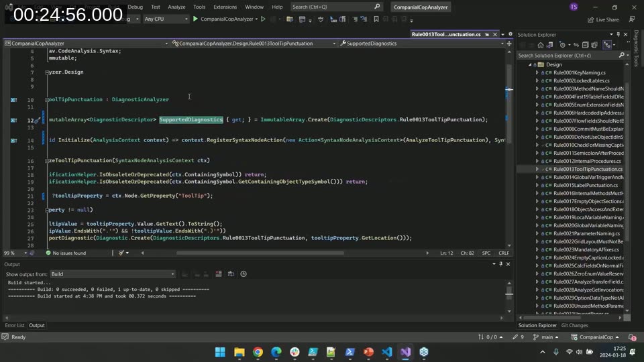
Task: Click the glyph margin icon on line 14
Action: 13,140
